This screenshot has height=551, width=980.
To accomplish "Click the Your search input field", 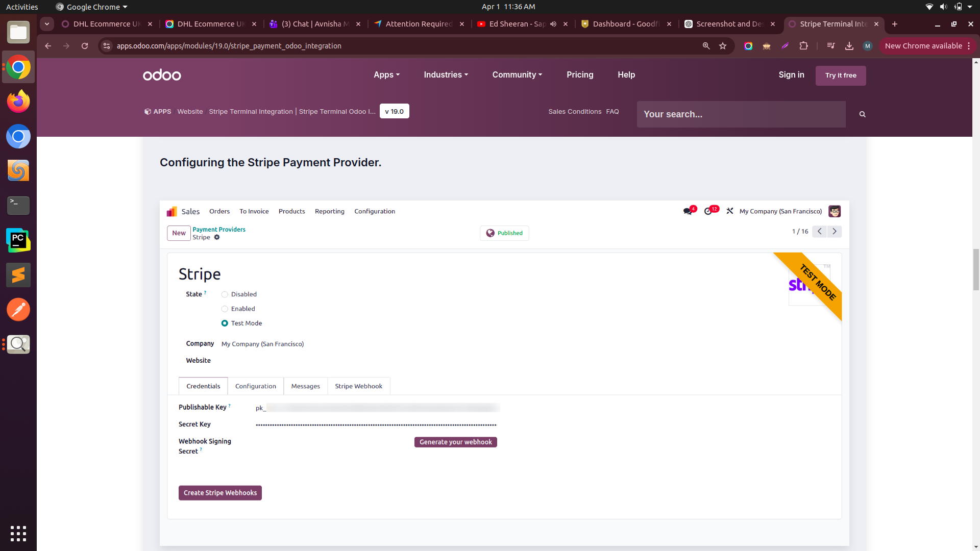I will click(x=741, y=114).
